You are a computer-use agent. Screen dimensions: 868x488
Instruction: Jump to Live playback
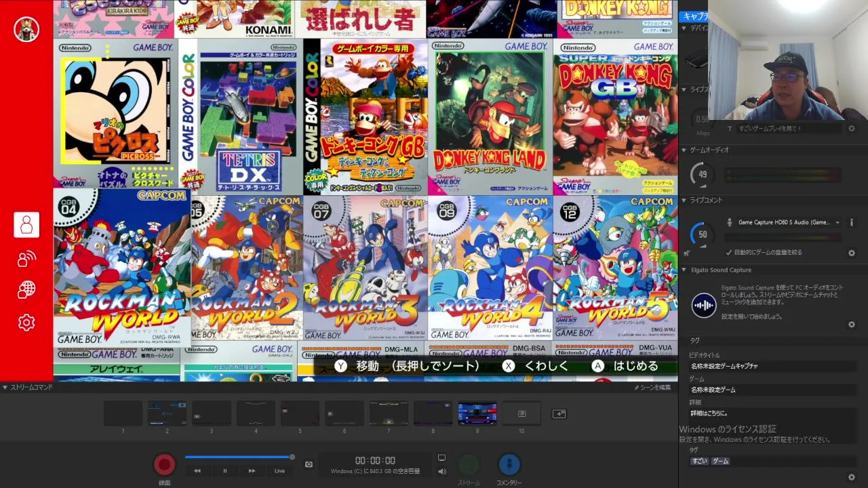tap(279, 470)
